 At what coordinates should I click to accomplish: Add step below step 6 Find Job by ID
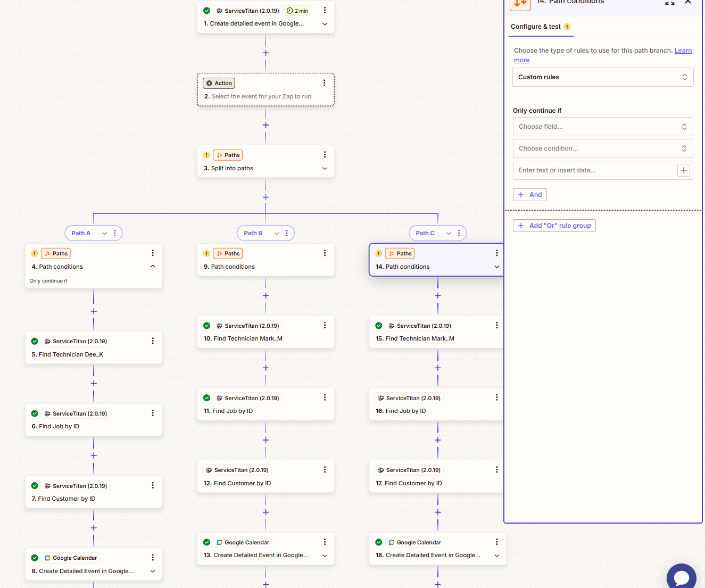[x=94, y=456]
